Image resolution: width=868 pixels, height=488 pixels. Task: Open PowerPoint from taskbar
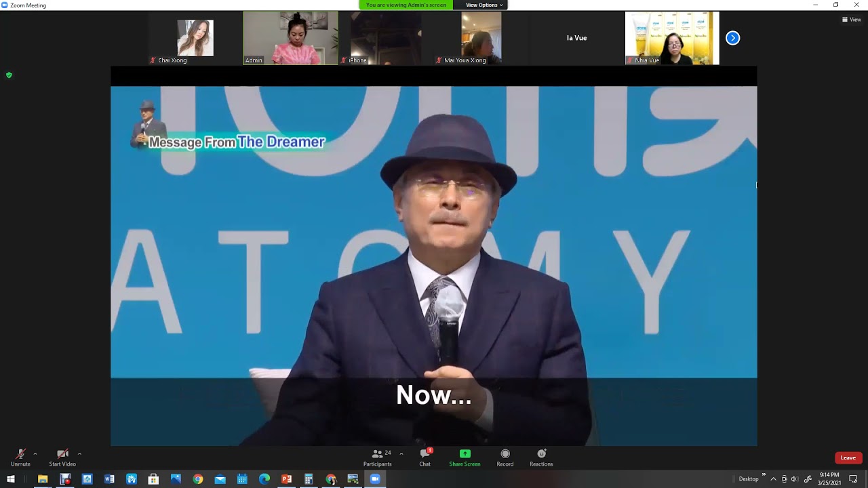coord(286,479)
